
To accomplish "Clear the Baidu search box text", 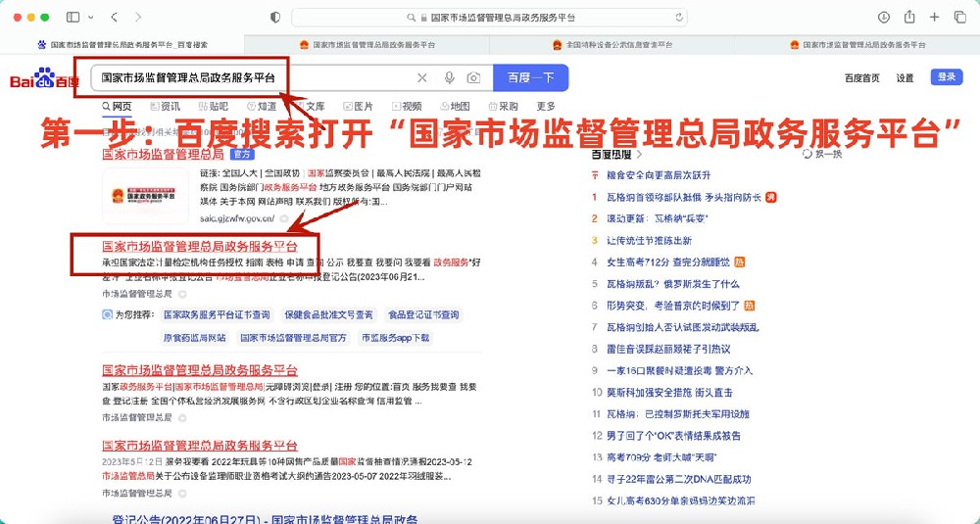I will coord(422,78).
